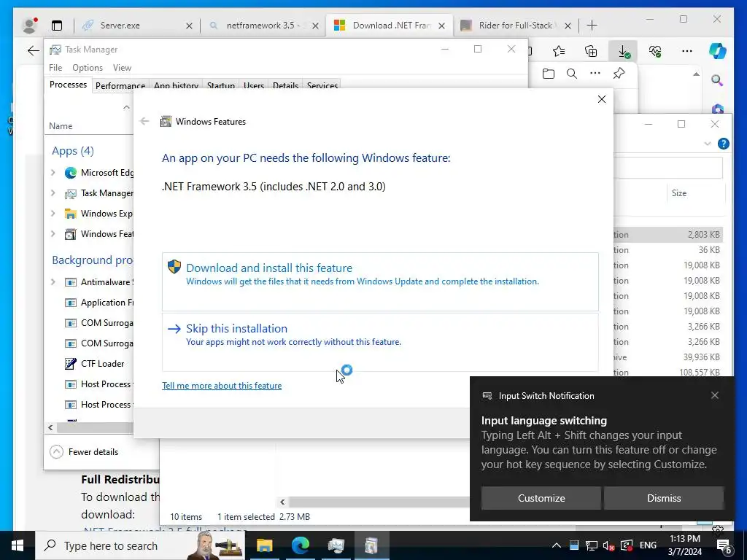Image resolution: width=747 pixels, height=560 pixels.
Task: Open more options ellipsis in Downloads panel
Action: click(x=595, y=74)
